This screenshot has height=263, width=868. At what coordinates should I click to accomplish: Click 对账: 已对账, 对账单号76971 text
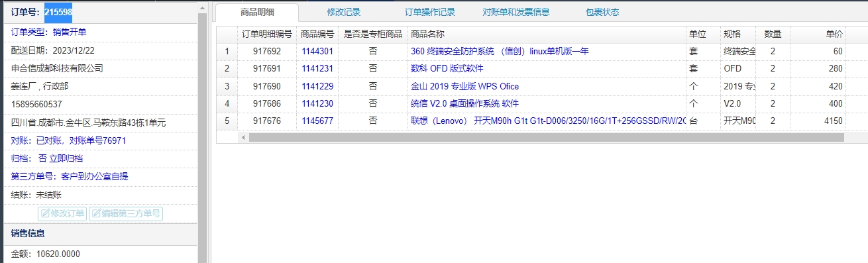click(x=69, y=140)
